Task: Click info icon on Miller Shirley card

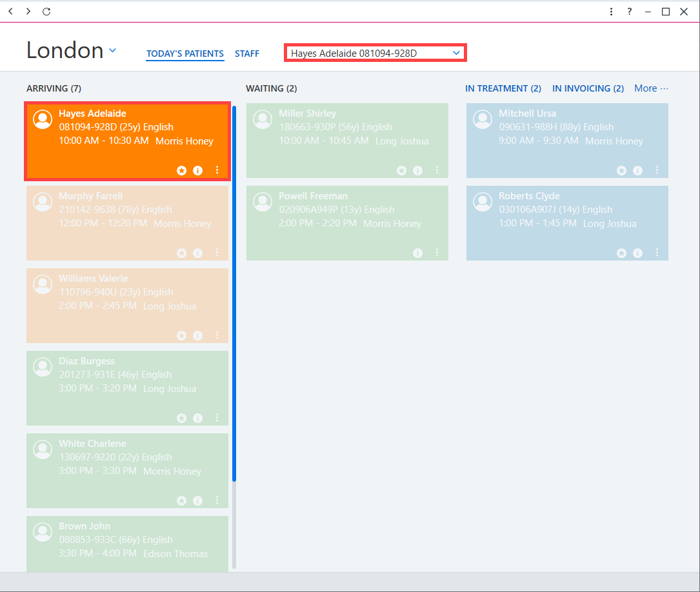Action: (x=418, y=170)
